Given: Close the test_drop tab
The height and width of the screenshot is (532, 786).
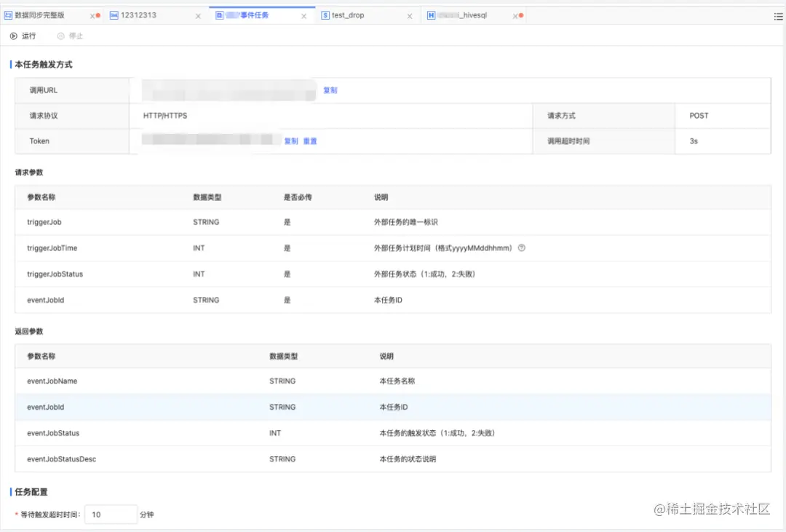Looking at the screenshot, I should point(410,16).
